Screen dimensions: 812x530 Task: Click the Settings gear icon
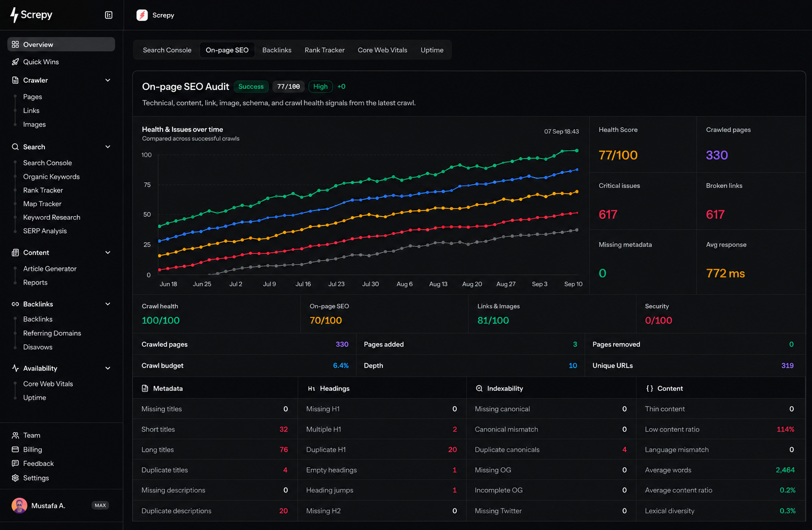tap(15, 478)
